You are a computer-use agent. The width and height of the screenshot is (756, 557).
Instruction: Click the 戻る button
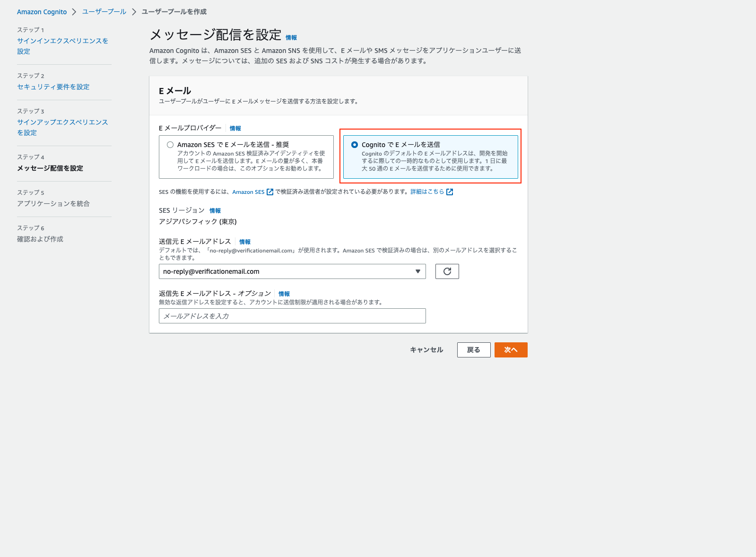tap(474, 350)
